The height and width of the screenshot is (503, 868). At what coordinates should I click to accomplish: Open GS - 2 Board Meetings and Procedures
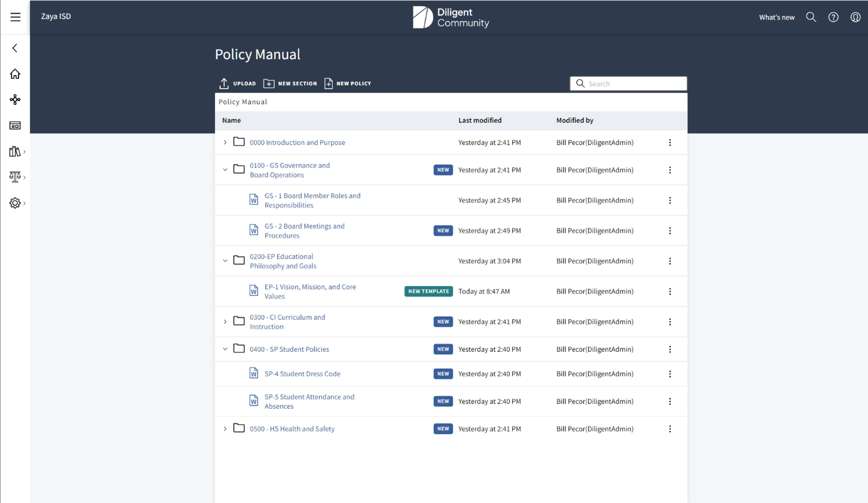tap(304, 231)
